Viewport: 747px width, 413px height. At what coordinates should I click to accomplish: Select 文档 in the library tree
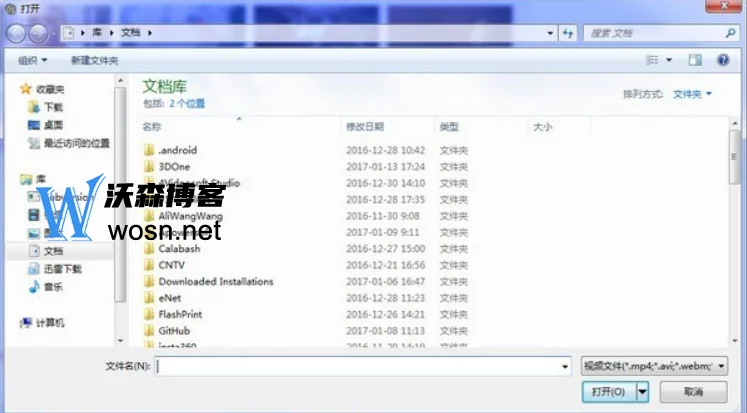click(x=53, y=251)
